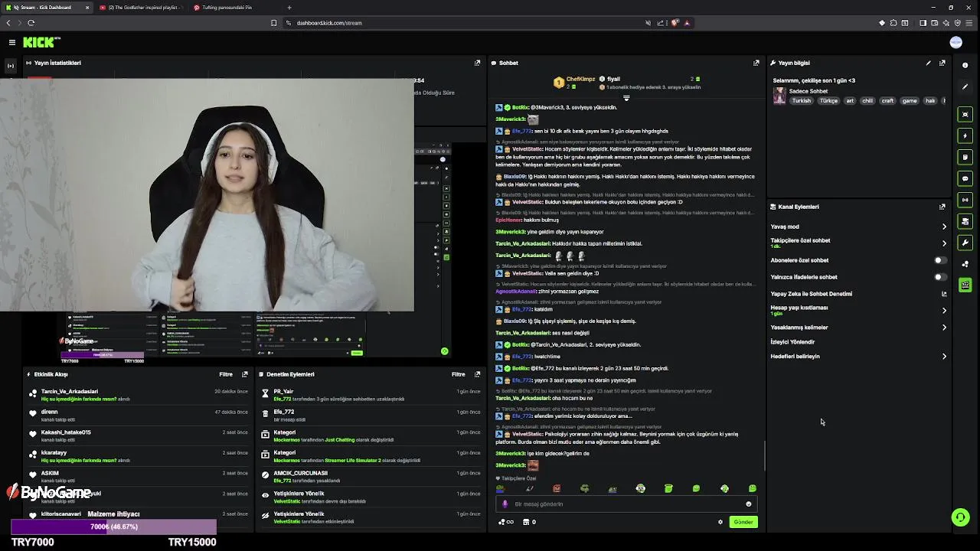Click AMCIK_CURCUNASII moderation entry
Screen dimensions: 980x551
point(300,473)
